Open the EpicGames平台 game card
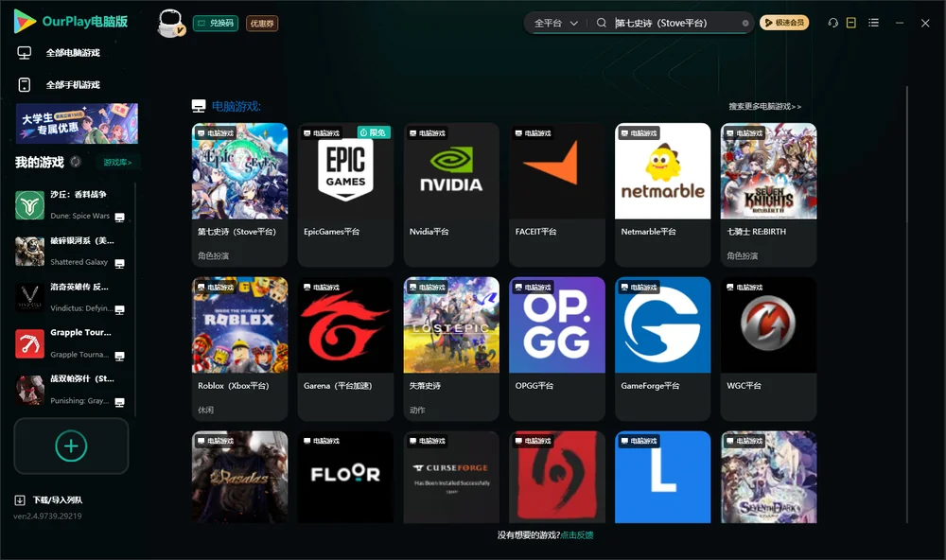 coord(345,194)
